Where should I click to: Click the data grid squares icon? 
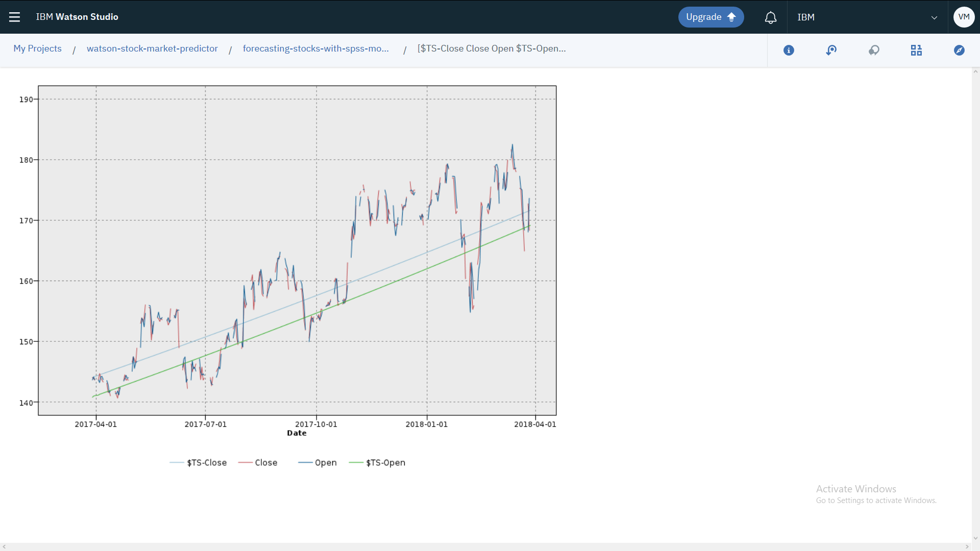(916, 50)
